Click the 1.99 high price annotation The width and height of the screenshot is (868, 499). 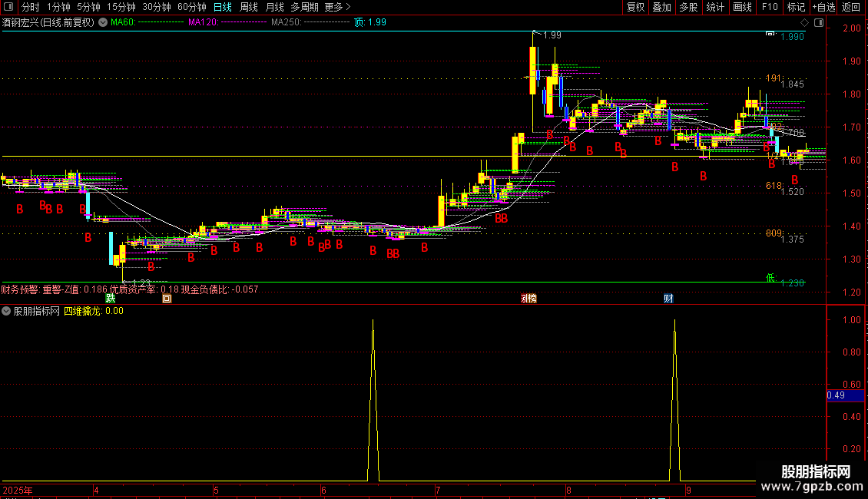[x=552, y=35]
